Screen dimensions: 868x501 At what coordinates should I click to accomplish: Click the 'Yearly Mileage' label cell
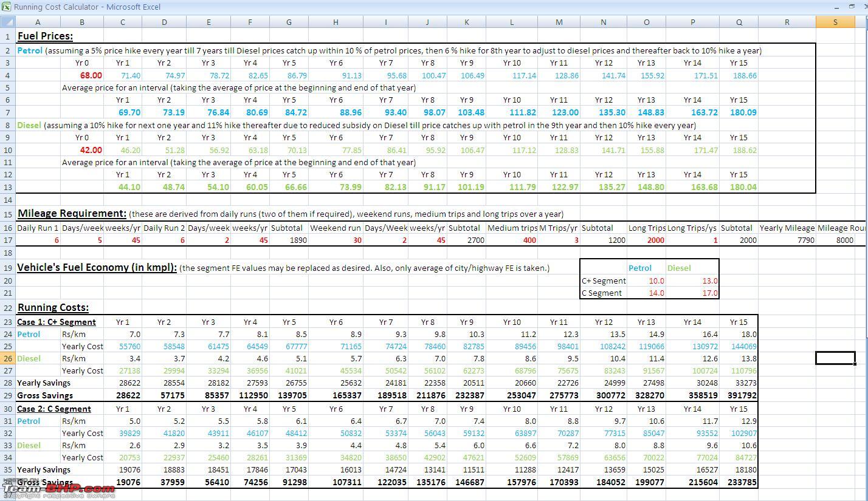[787, 228]
